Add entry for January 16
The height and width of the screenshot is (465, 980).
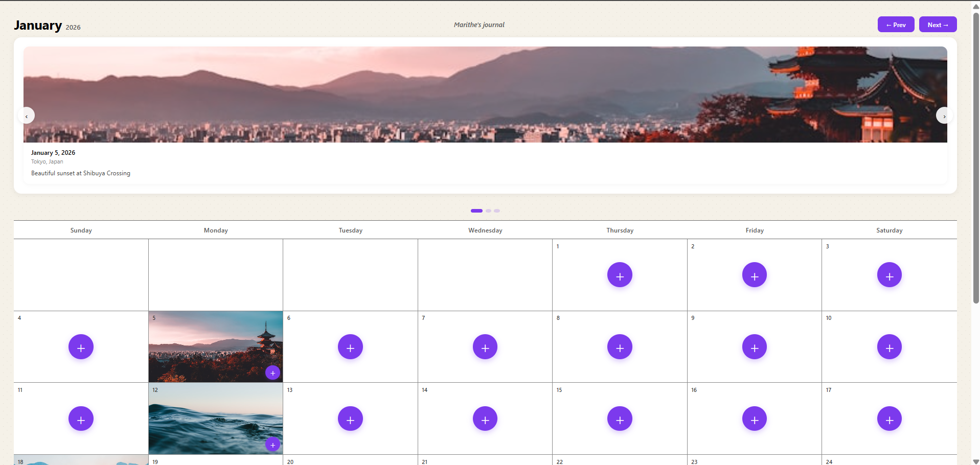point(755,419)
